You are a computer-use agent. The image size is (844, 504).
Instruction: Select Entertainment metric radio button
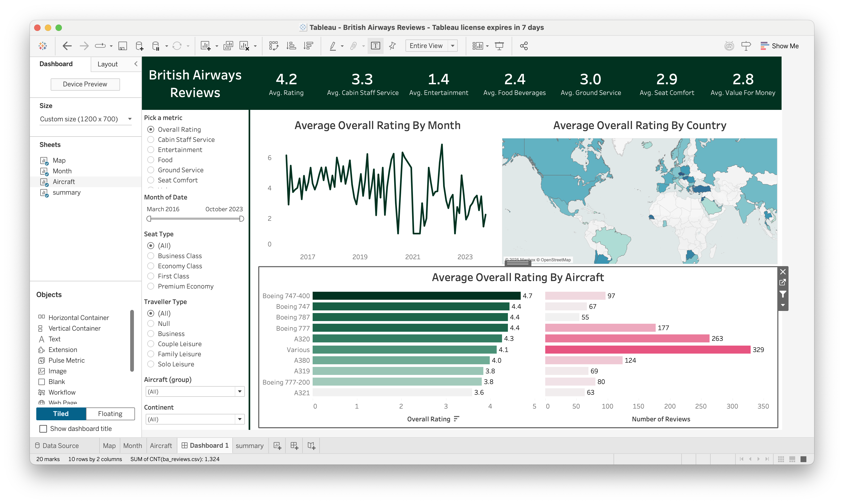coord(151,150)
